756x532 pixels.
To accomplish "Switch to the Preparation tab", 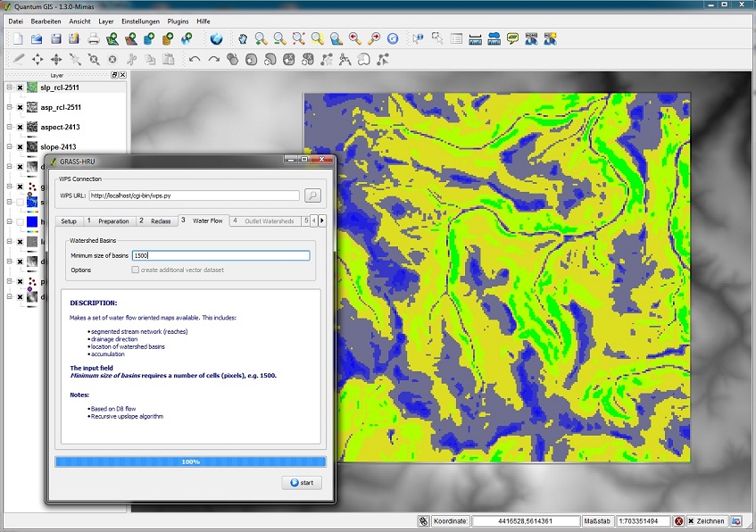I will pyautogui.click(x=112, y=220).
